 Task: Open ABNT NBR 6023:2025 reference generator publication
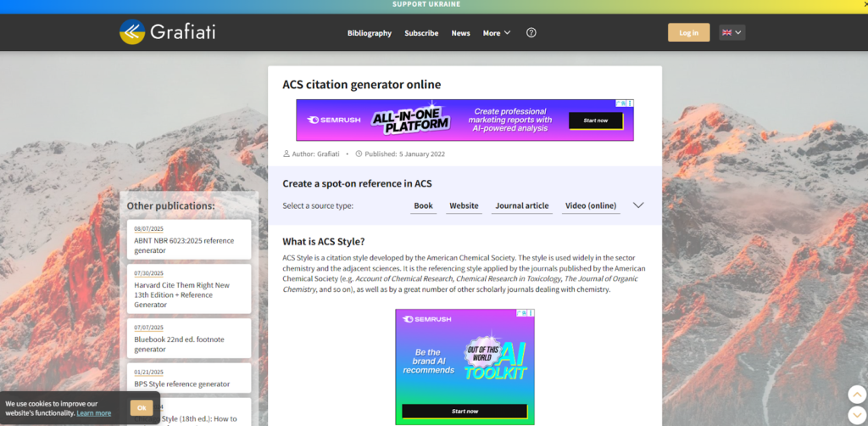tap(189, 245)
